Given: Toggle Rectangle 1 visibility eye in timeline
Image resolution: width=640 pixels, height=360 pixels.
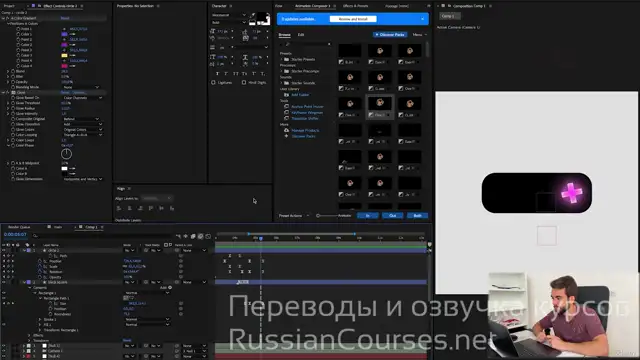Looking at the screenshot, I should (x=4, y=293).
